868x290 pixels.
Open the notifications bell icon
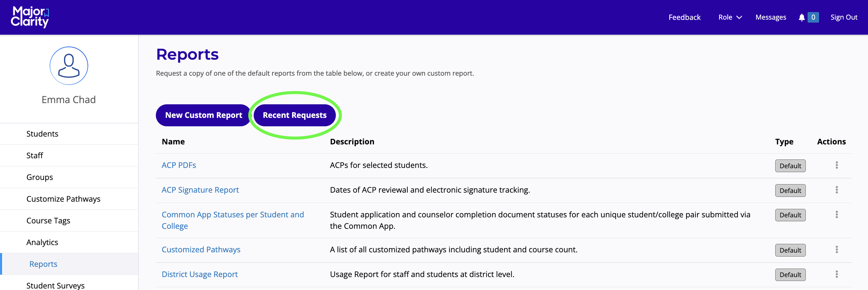[801, 17]
